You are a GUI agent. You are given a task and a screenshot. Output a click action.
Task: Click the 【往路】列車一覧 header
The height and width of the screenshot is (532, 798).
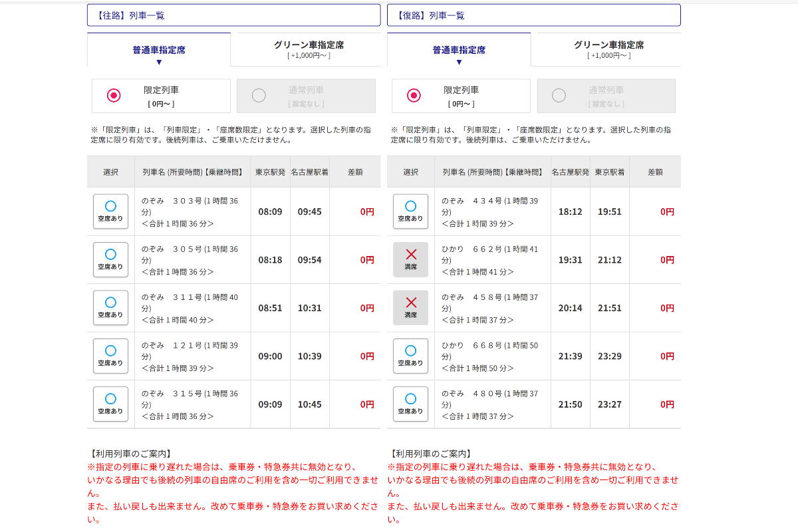point(233,15)
